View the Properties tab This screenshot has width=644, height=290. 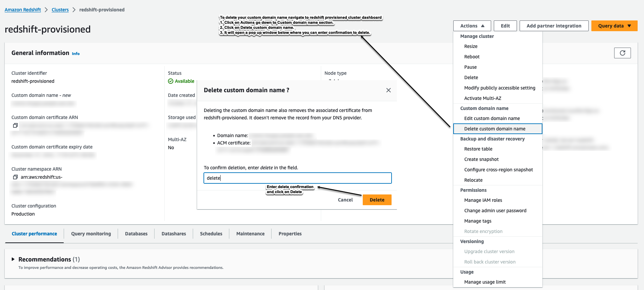click(x=290, y=234)
